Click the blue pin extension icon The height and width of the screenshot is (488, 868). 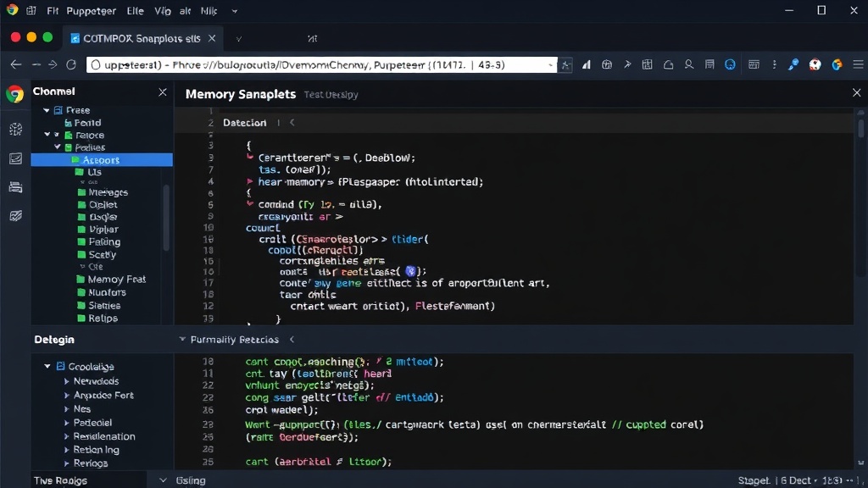(x=793, y=64)
